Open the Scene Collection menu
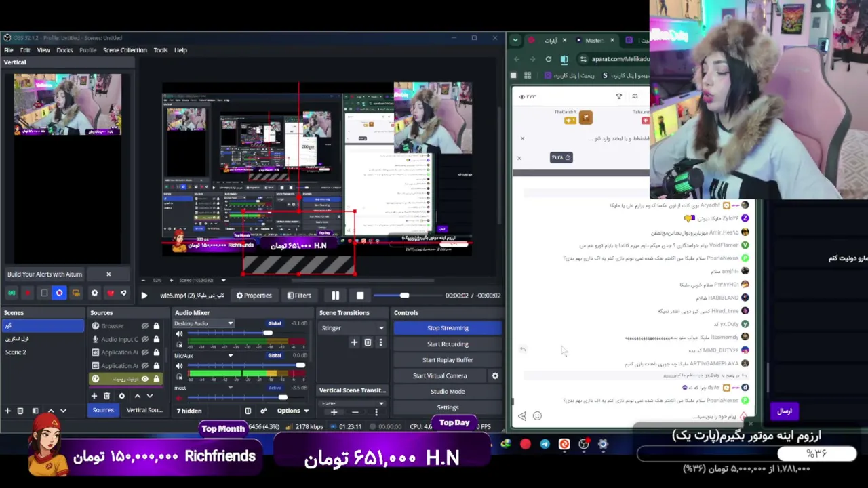 pyautogui.click(x=125, y=50)
